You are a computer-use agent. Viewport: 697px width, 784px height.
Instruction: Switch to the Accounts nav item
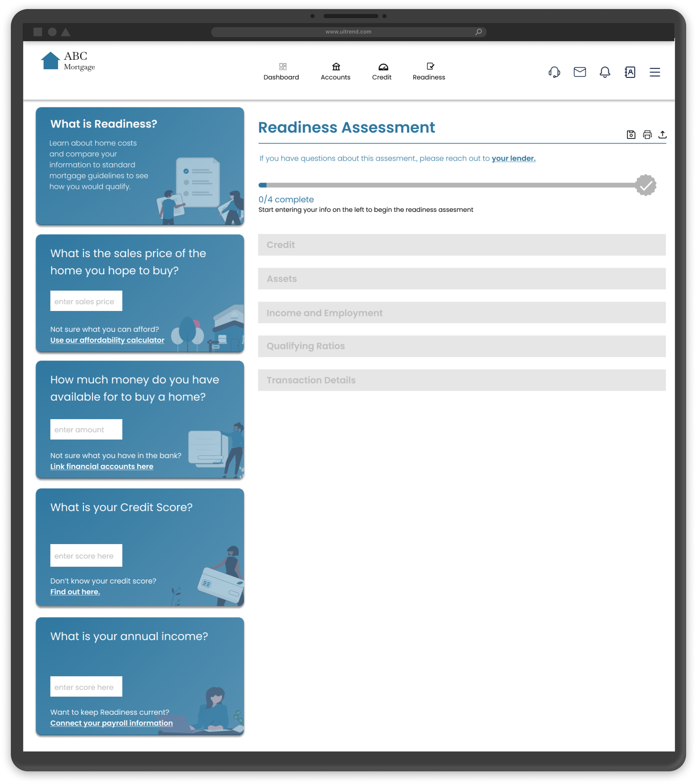(x=335, y=72)
